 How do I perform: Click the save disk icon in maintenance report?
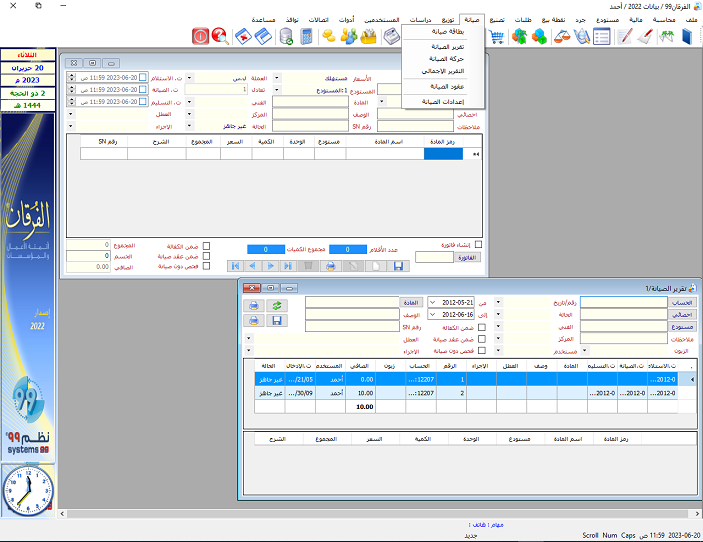click(x=277, y=321)
